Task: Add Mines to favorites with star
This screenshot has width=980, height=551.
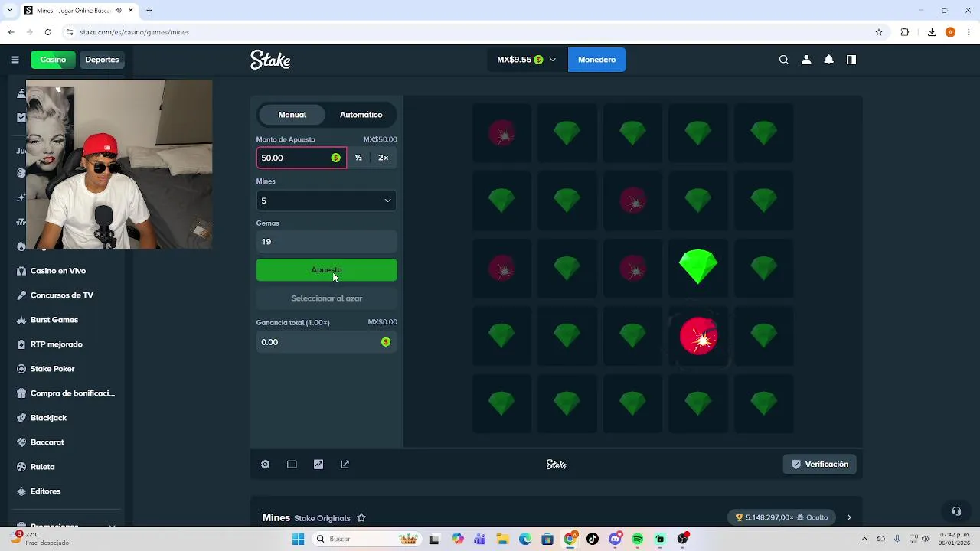Action: pos(361,518)
